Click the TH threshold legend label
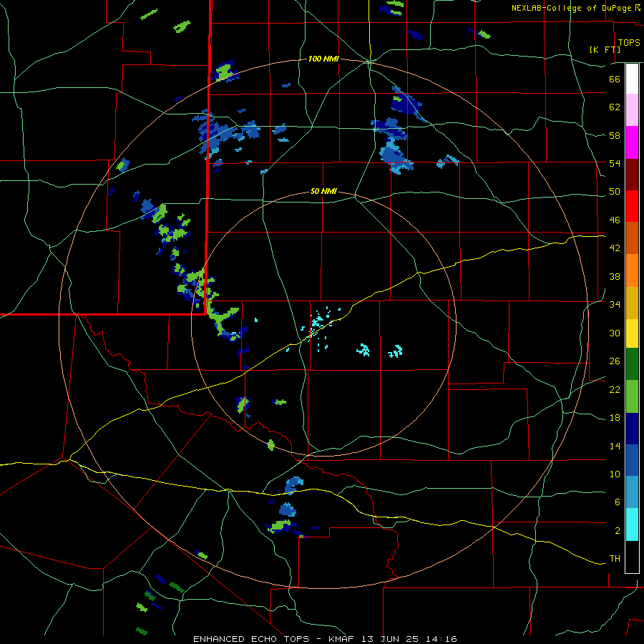Image resolution: width=644 pixels, height=644 pixels. pos(615,559)
